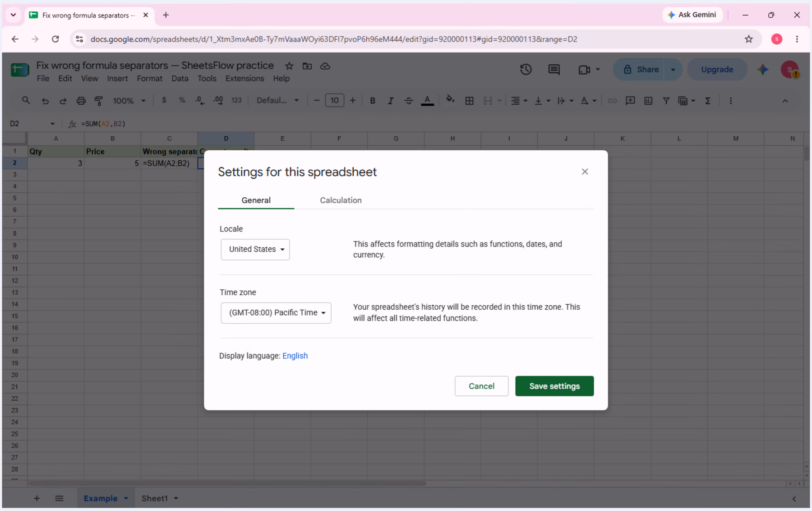Open the Locale United States dropdown
This screenshot has width=812, height=511.
[x=255, y=249]
